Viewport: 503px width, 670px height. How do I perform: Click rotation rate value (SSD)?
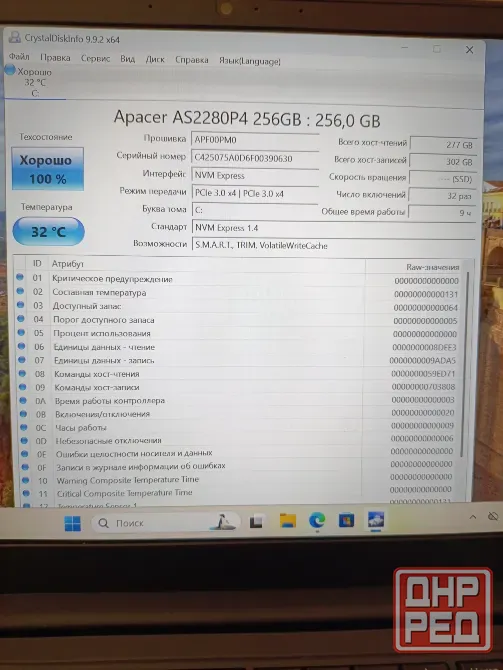point(442,179)
